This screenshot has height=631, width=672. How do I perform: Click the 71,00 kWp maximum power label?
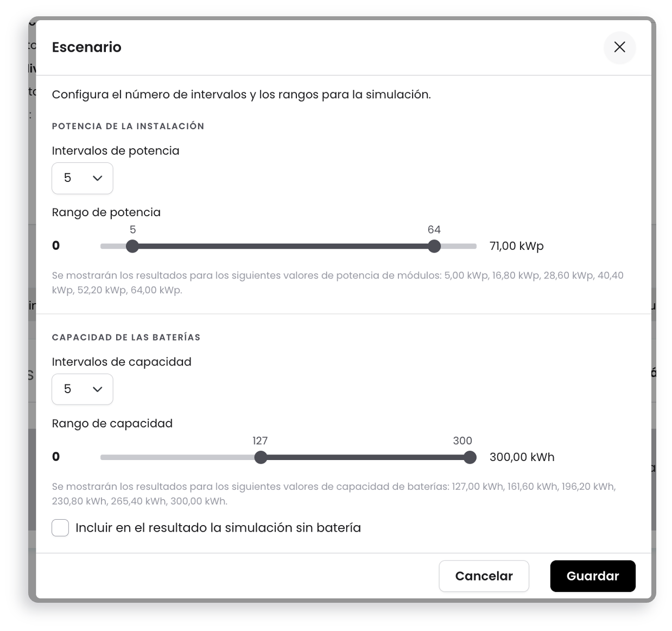click(516, 246)
